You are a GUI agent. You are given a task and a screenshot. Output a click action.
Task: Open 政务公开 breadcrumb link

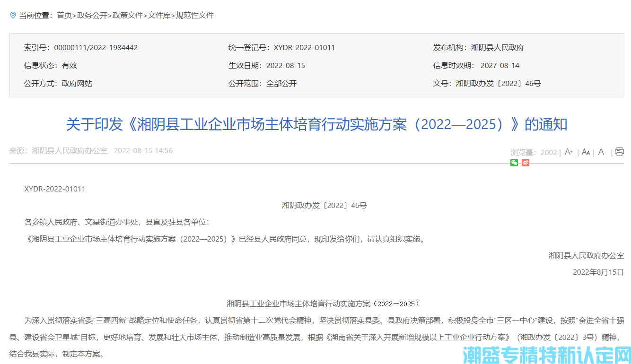click(92, 15)
